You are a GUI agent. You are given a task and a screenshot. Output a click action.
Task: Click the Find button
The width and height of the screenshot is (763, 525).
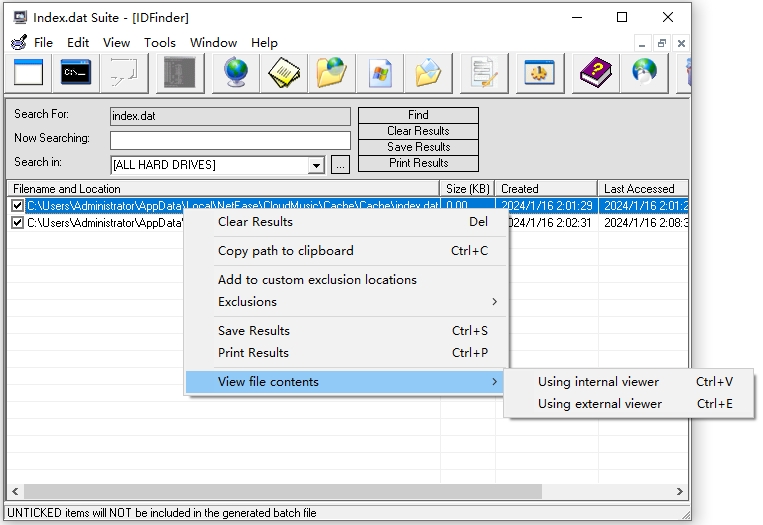[x=418, y=115]
